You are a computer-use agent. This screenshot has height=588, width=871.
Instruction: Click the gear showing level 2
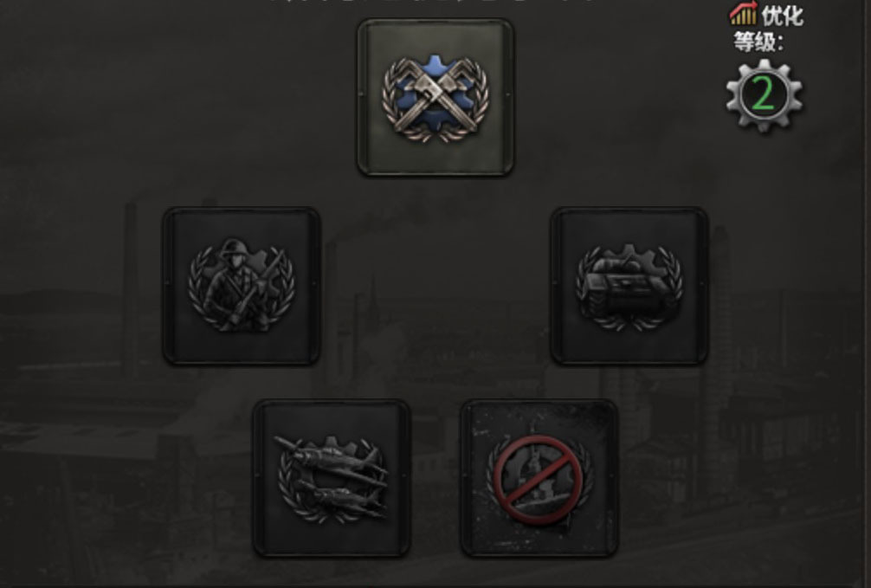coord(765,95)
